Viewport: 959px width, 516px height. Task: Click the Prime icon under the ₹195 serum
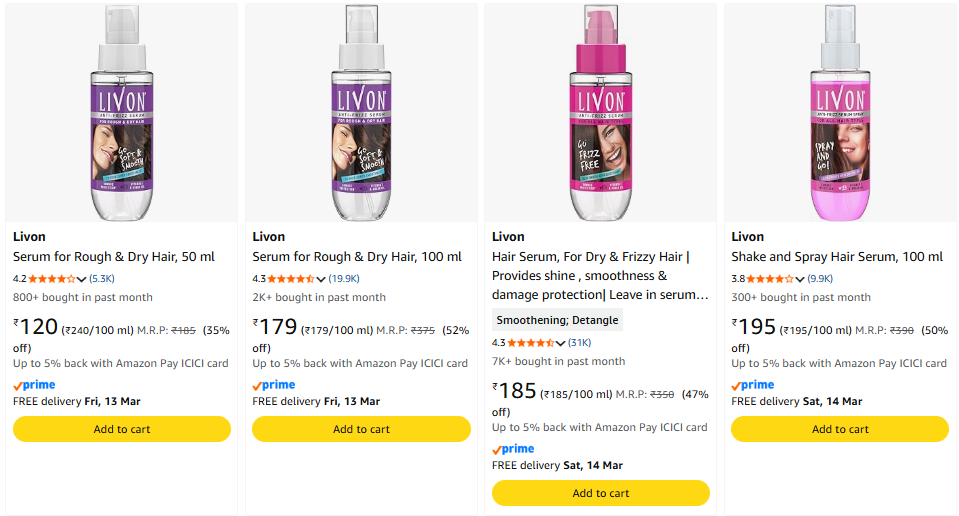[753, 385]
